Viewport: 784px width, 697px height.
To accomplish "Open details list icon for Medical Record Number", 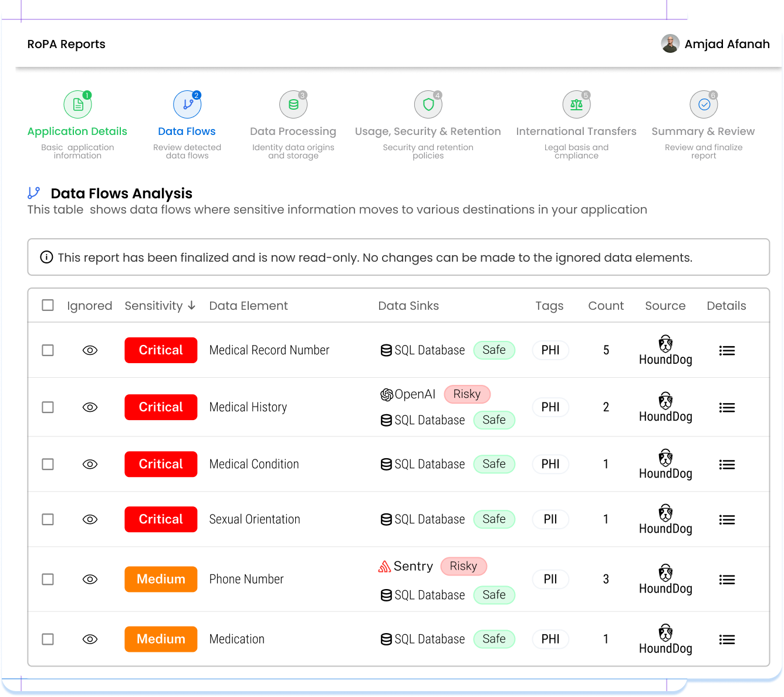I will [x=726, y=351].
